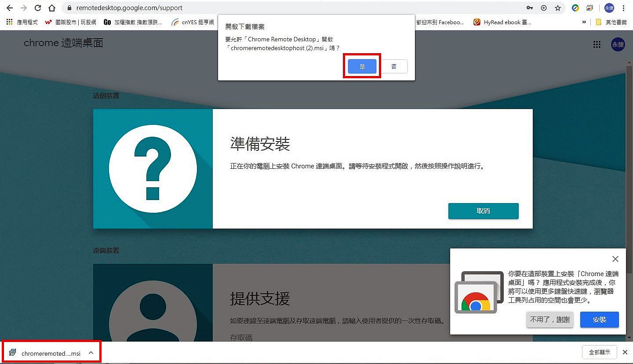Open the Chrome three-dot menu
Image resolution: width=633 pixels, height=364 pixels.
tap(624, 8)
